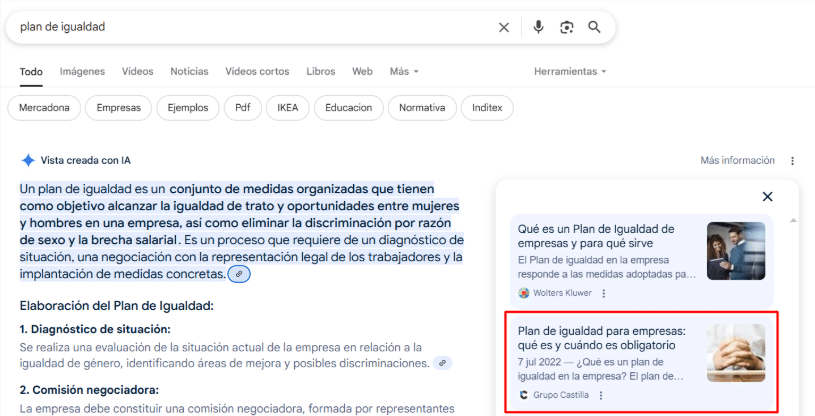
Task: Open the Más información link
Action: coord(737,161)
